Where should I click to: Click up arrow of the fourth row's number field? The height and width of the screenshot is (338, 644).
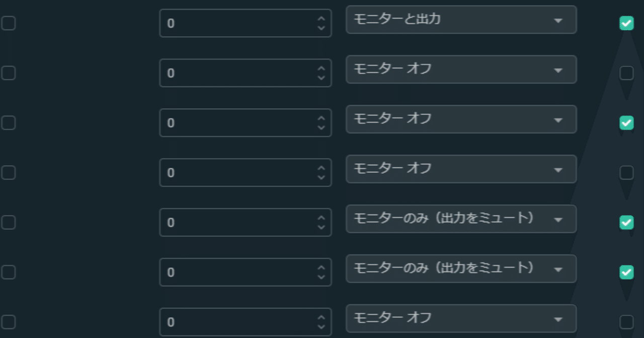coord(321,168)
